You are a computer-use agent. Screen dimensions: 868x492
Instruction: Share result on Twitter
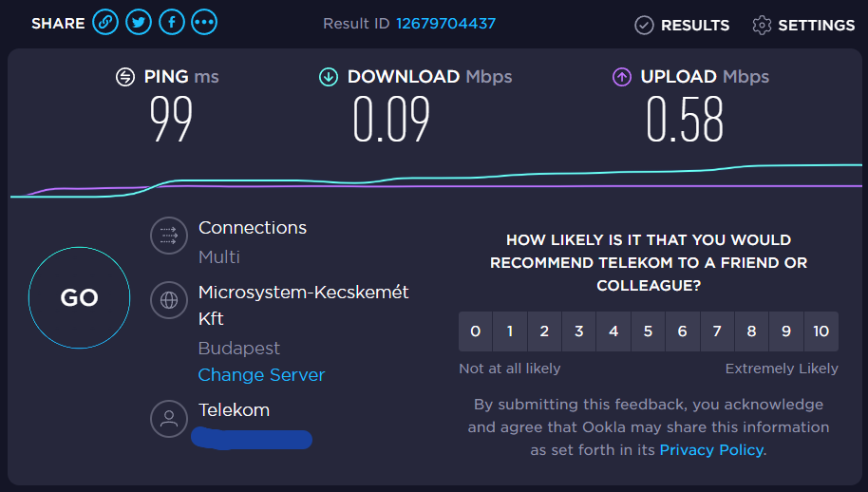pos(139,23)
